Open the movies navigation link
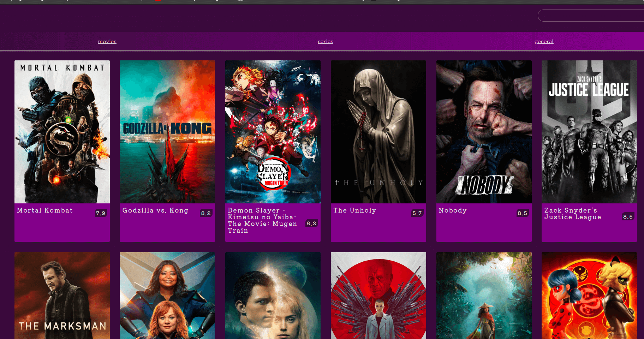The width and height of the screenshot is (644, 339). (107, 42)
